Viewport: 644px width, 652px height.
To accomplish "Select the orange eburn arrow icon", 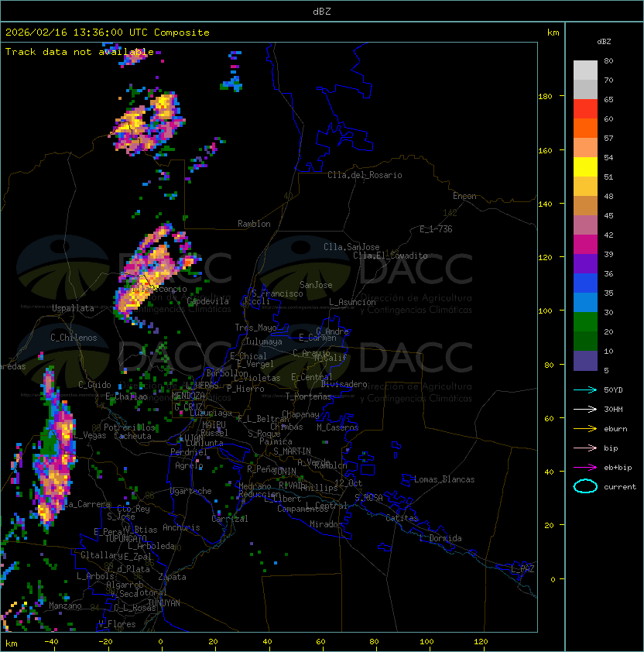I will [585, 429].
